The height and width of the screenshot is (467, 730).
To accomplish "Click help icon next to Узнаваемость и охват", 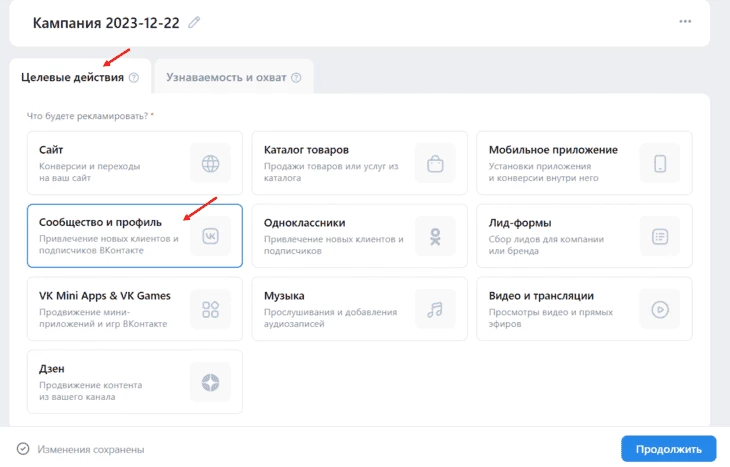I will point(296,78).
